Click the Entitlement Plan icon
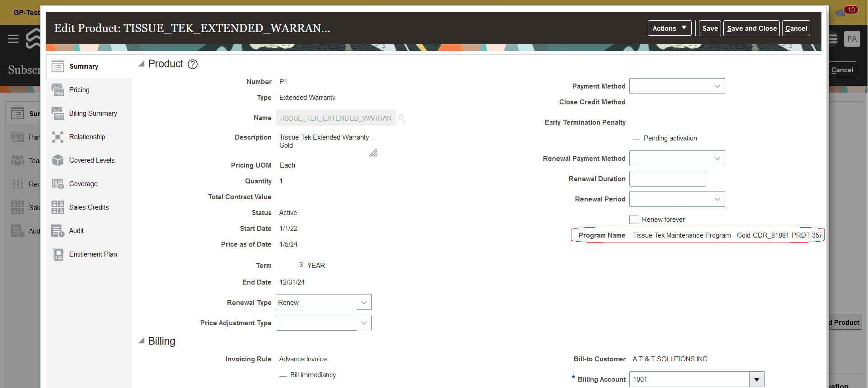The height and width of the screenshot is (388, 868). coord(58,254)
